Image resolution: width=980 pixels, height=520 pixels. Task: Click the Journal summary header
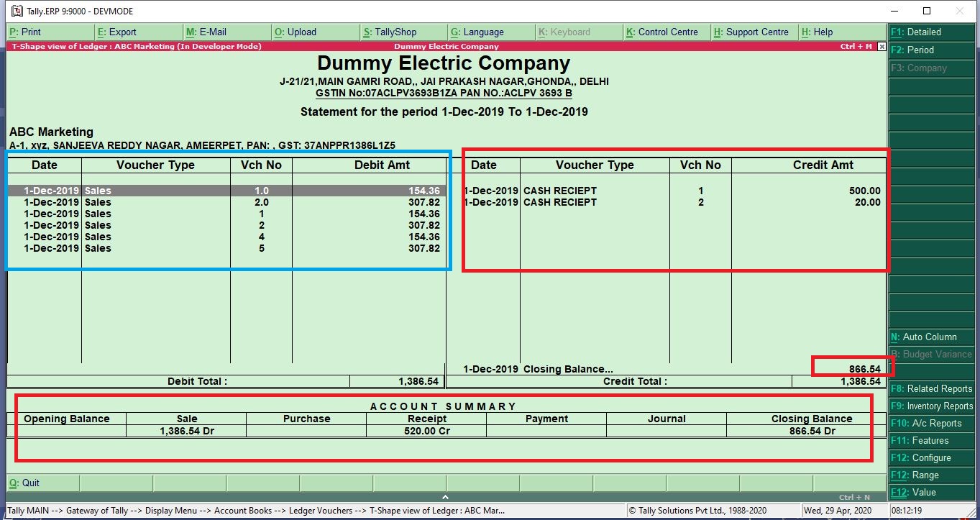(x=667, y=419)
